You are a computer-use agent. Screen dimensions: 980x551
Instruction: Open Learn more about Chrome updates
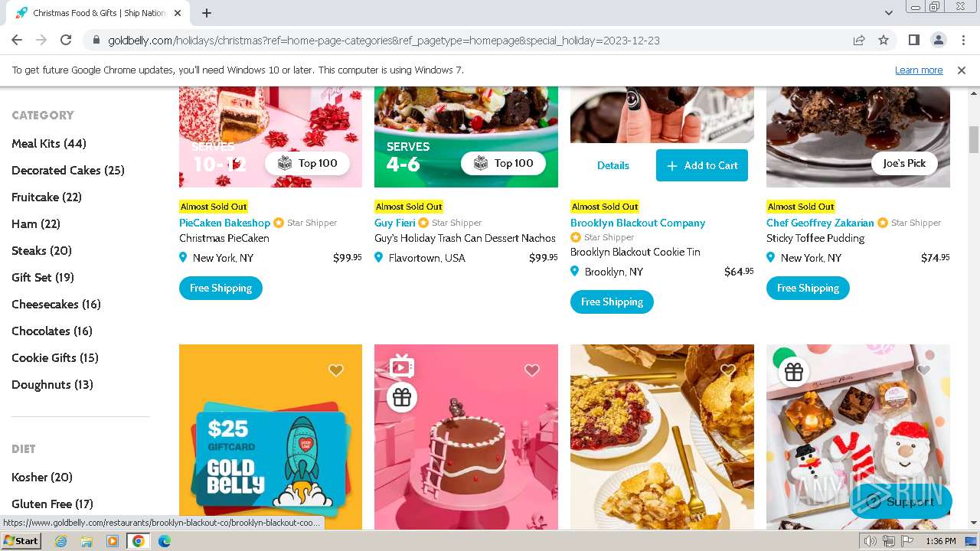pos(919,70)
